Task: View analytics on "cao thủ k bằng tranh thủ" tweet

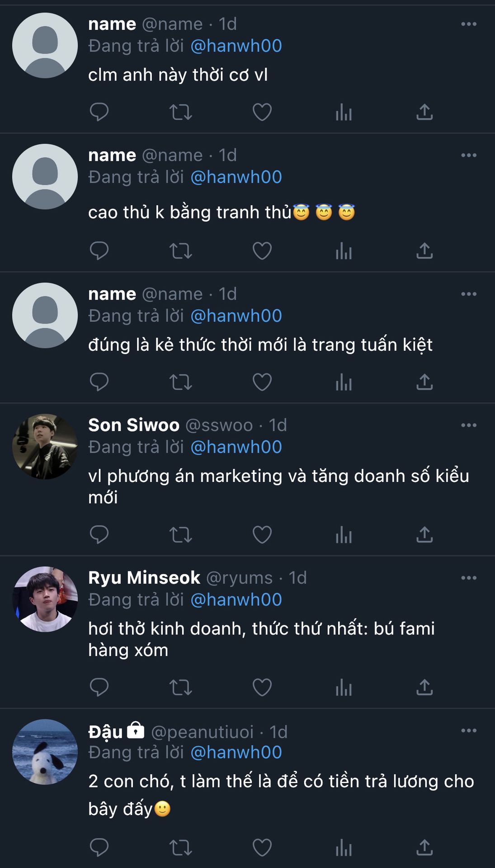Action: [x=344, y=250]
